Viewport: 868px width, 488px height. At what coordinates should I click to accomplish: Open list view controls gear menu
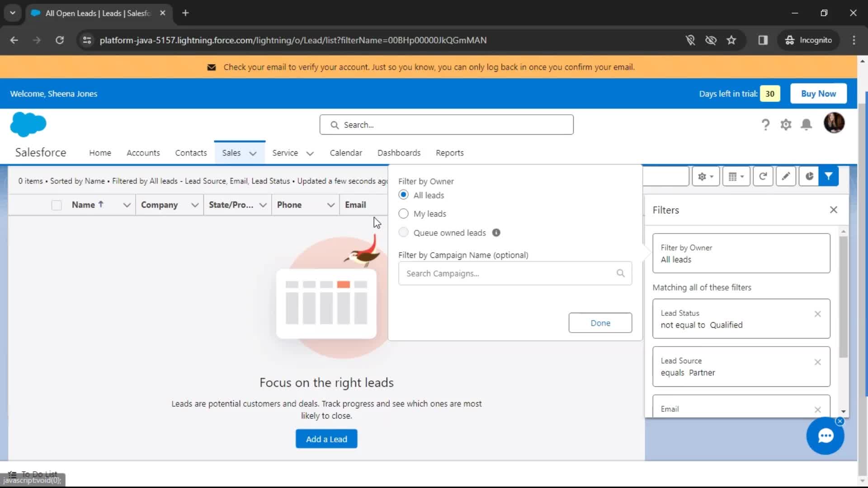coord(705,176)
